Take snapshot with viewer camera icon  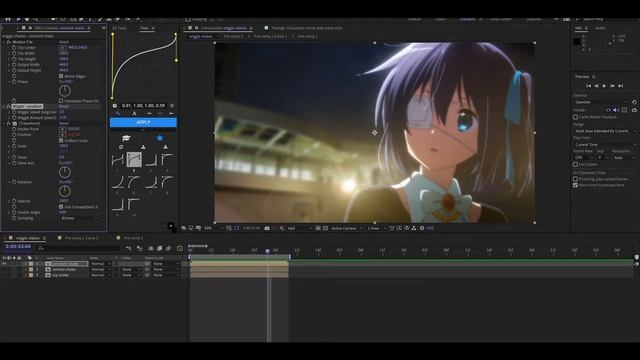click(x=267, y=229)
